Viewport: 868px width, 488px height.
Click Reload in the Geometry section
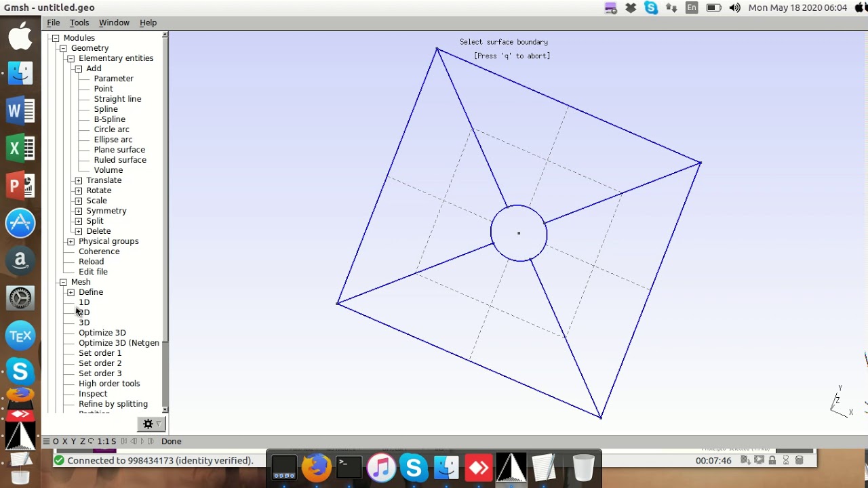click(91, 262)
